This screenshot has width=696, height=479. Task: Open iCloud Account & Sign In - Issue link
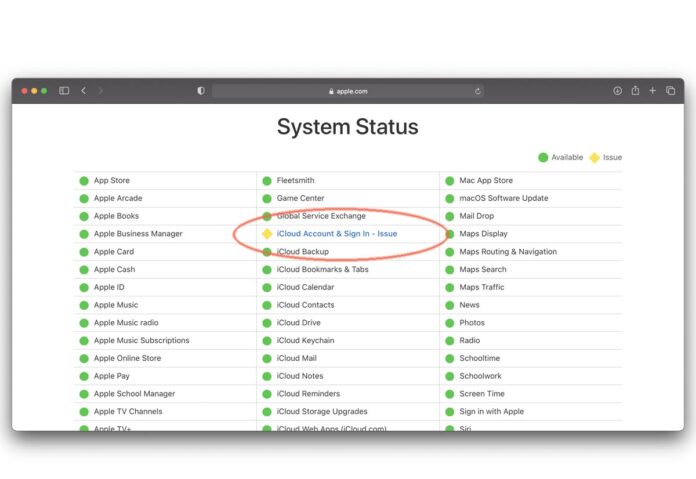coord(337,234)
